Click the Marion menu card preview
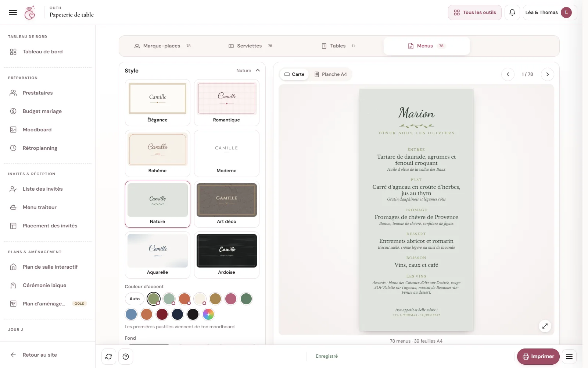Screen dimensions: 588x368 point(416,210)
